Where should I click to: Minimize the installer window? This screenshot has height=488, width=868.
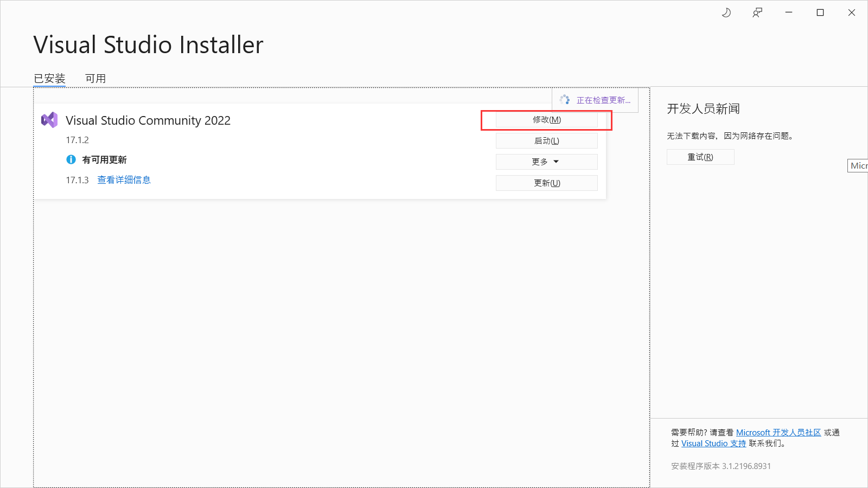click(x=789, y=12)
